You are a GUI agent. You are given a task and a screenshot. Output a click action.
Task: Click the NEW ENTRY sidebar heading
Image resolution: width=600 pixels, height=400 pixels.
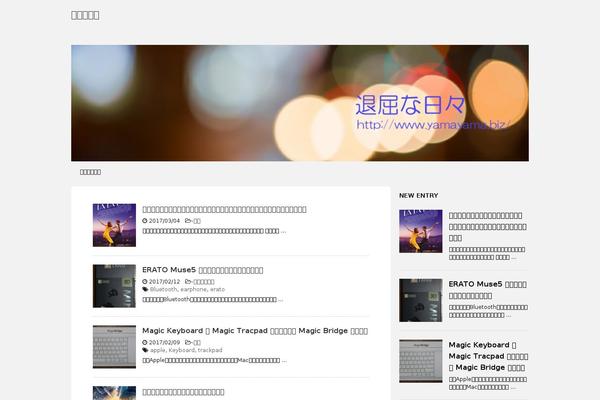[x=419, y=196]
